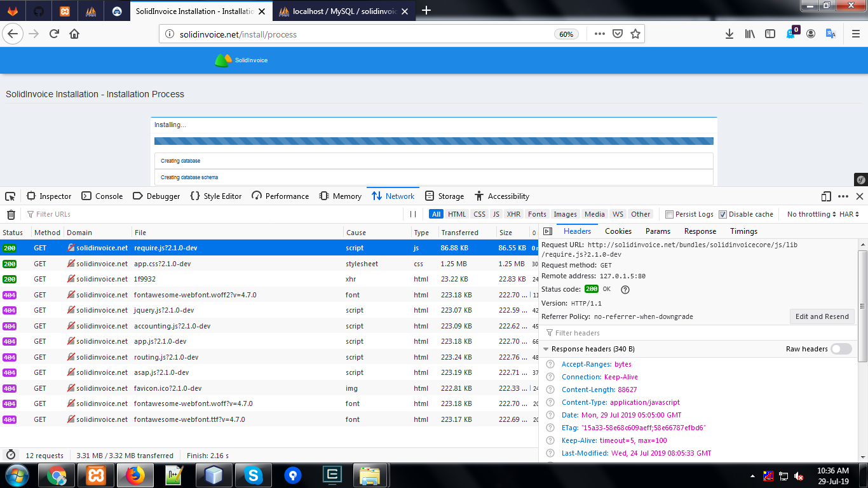This screenshot has width=868, height=488.
Task: Filter requests by HTML type
Action: tap(457, 214)
